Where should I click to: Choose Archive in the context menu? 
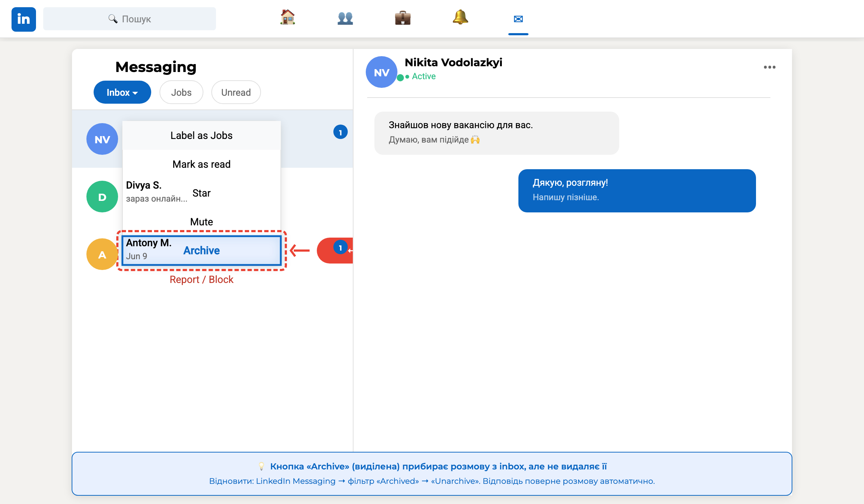pos(202,250)
